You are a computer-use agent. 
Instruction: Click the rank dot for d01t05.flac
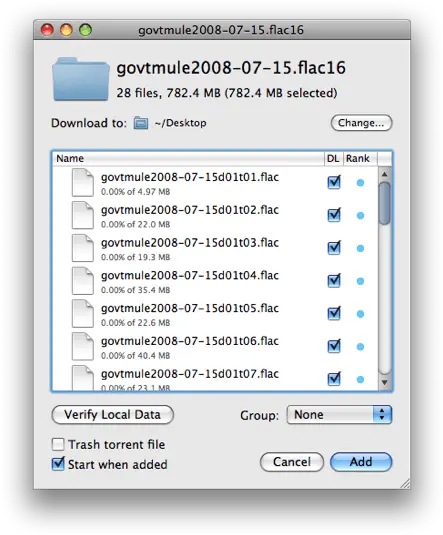click(360, 314)
